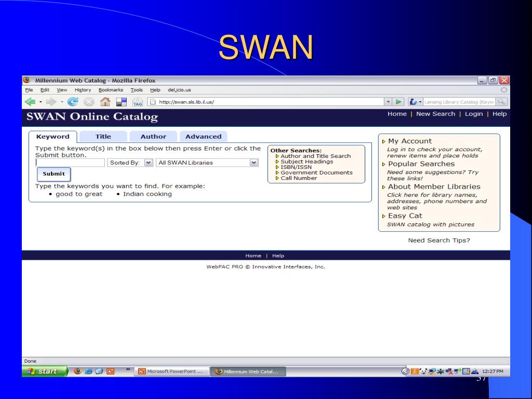Open the My Account link
Image resolution: width=532 pixels, height=399 pixels.
tap(410, 141)
